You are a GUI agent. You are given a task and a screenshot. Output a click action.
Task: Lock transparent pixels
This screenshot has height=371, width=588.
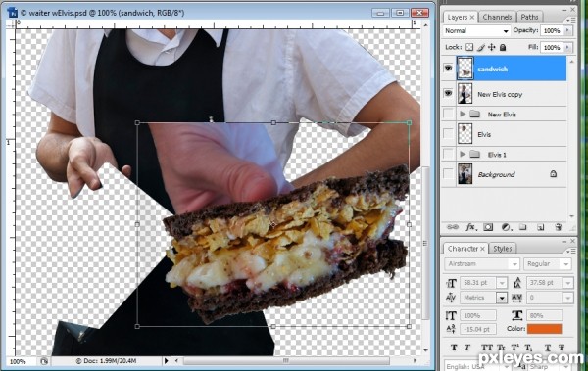point(469,47)
